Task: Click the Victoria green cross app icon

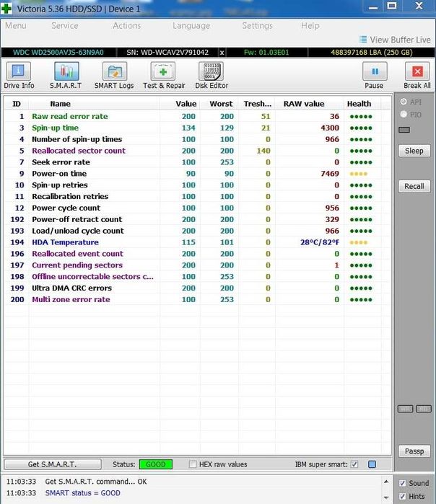Action: click(6, 9)
